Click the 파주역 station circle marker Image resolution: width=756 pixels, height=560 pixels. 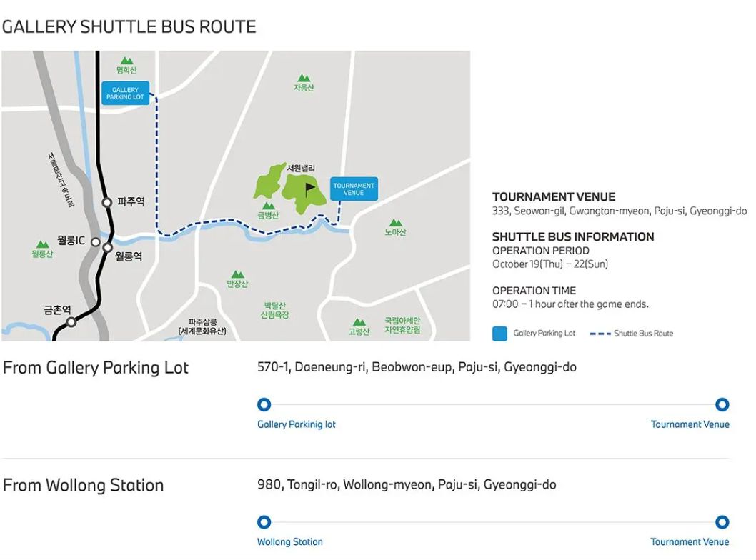click(x=107, y=202)
